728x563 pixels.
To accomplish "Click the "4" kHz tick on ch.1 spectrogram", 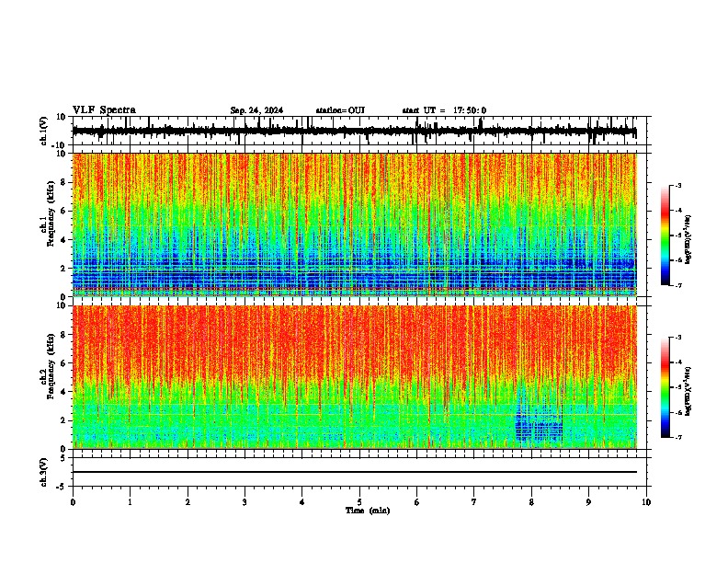I will click(x=64, y=240).
